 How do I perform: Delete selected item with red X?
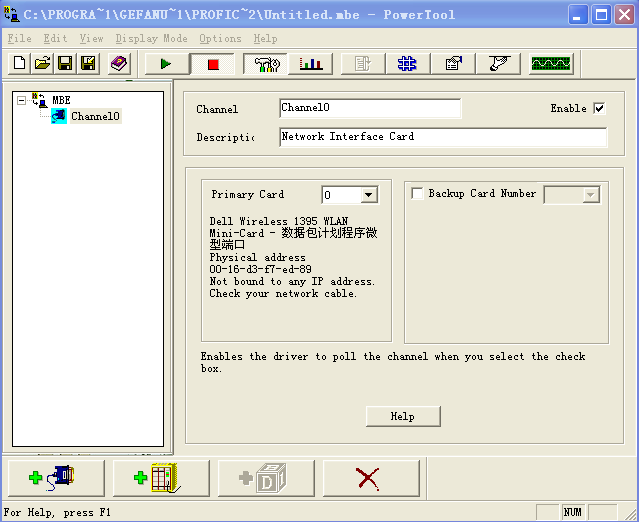point(370,478)
